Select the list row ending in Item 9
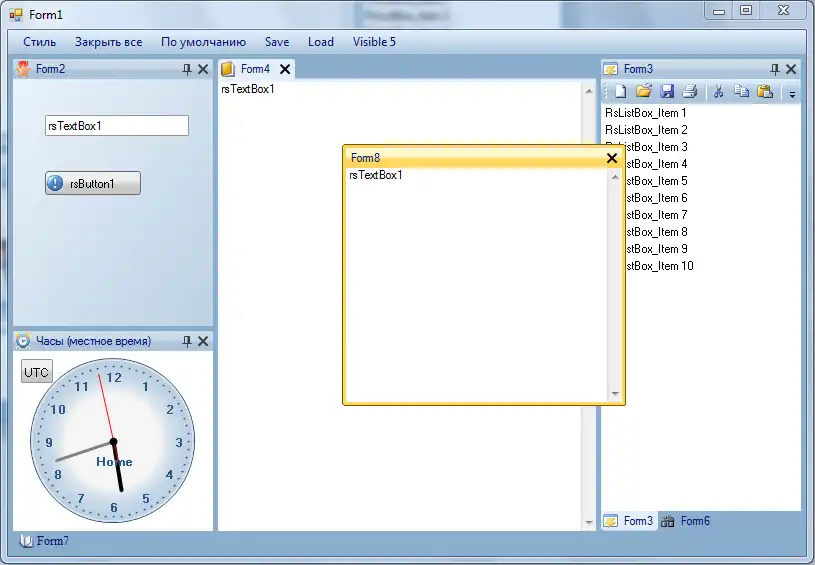 [x=712, y=249]
